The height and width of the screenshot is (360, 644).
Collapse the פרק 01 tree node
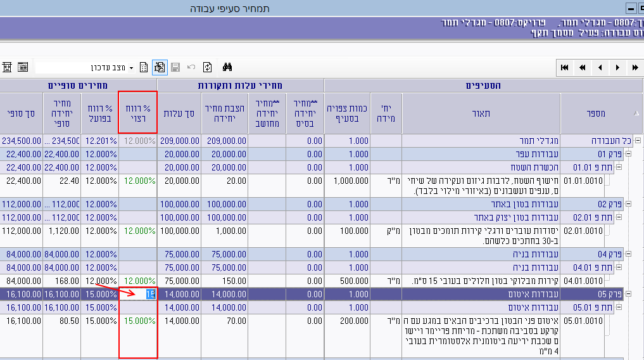(x=628, y=154)
